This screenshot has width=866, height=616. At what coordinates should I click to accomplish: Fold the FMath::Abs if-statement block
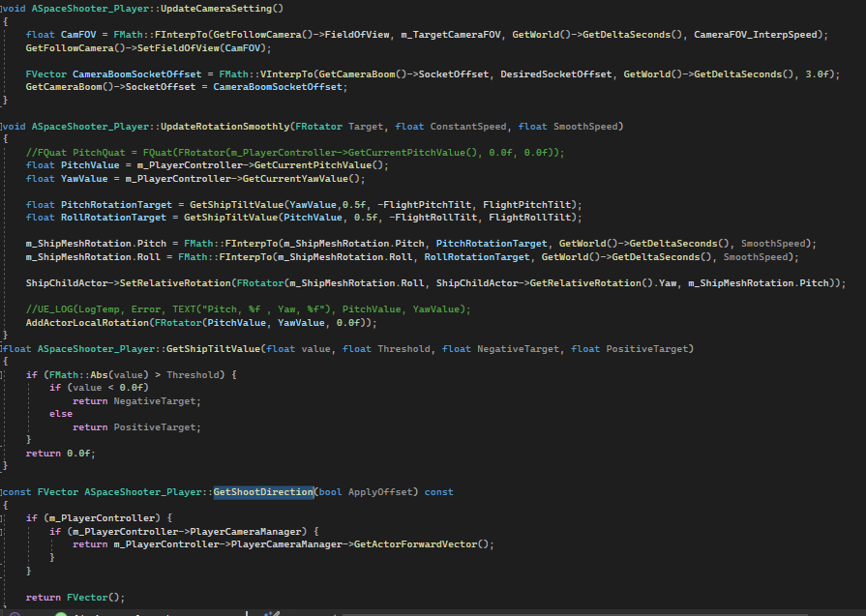coord(3,374)
